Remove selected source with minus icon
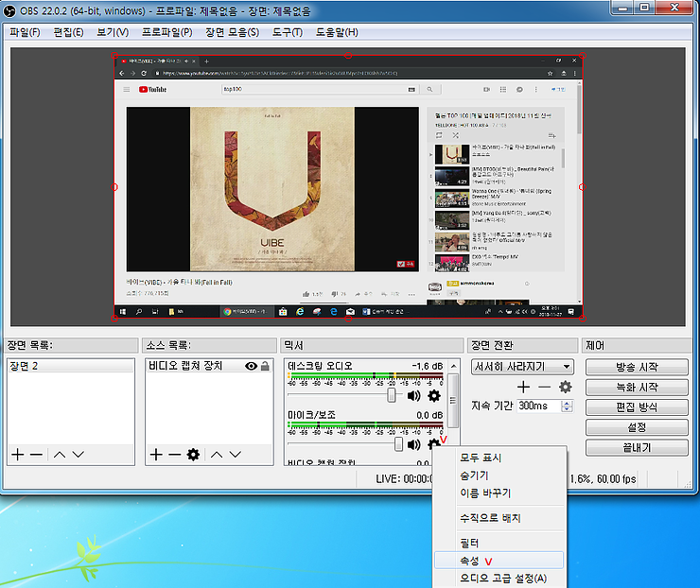This screenshot has height=588, width=700. (175, 455)
